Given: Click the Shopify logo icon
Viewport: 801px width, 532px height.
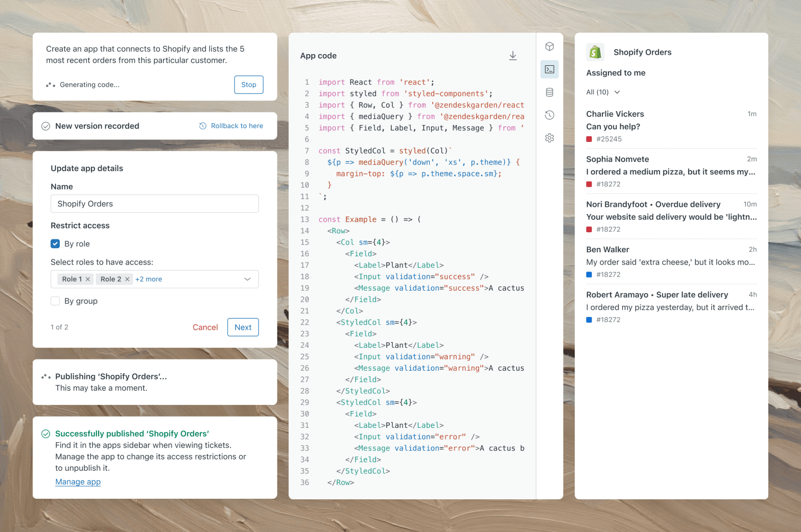Looking at the screenshot, I should [595, 52].
